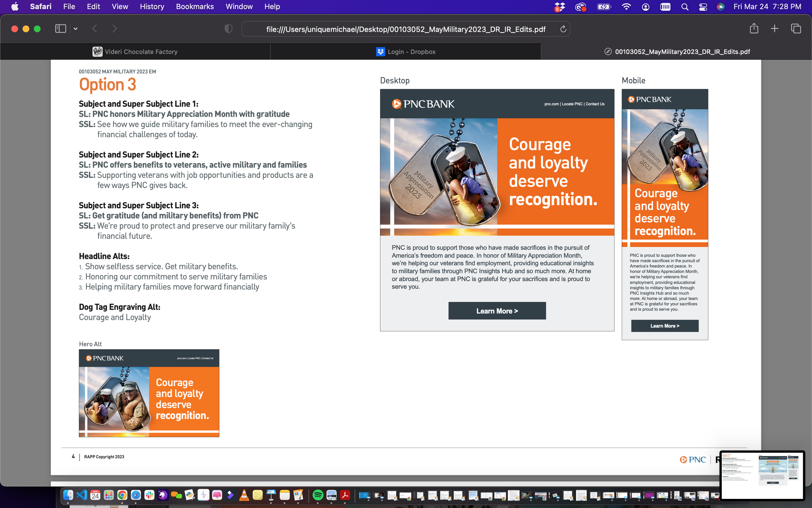The image size is (812, 508).
Task: Open the Bookmarks menu
Action: [195, 7]
